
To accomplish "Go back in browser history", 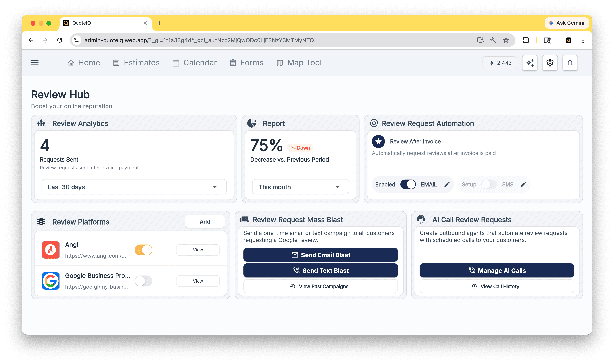I will click(31, 40).
